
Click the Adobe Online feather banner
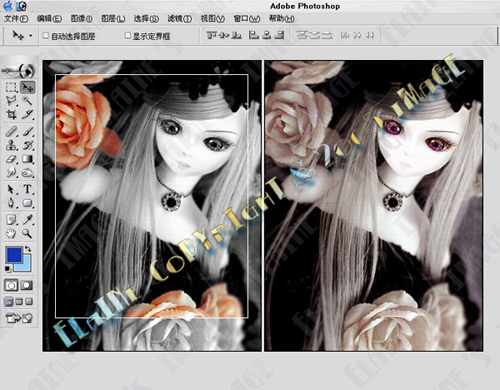18,70
